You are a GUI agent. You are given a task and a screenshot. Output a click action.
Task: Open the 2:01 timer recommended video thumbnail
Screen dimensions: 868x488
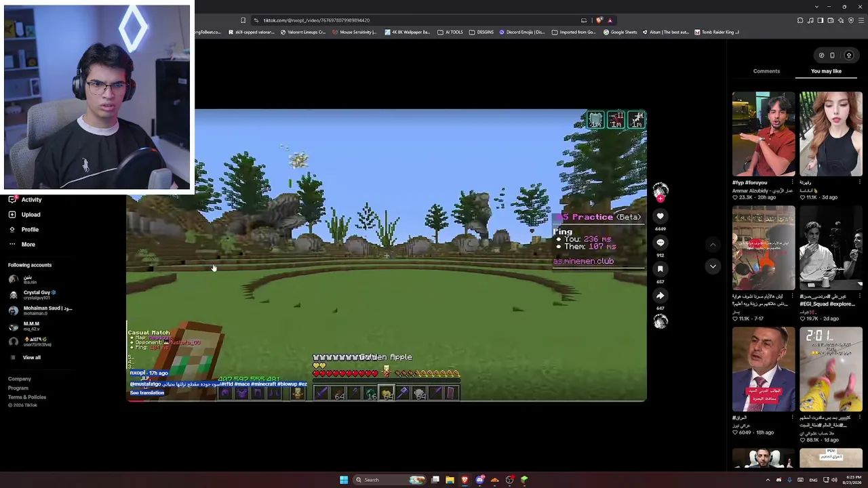(831, 369)
